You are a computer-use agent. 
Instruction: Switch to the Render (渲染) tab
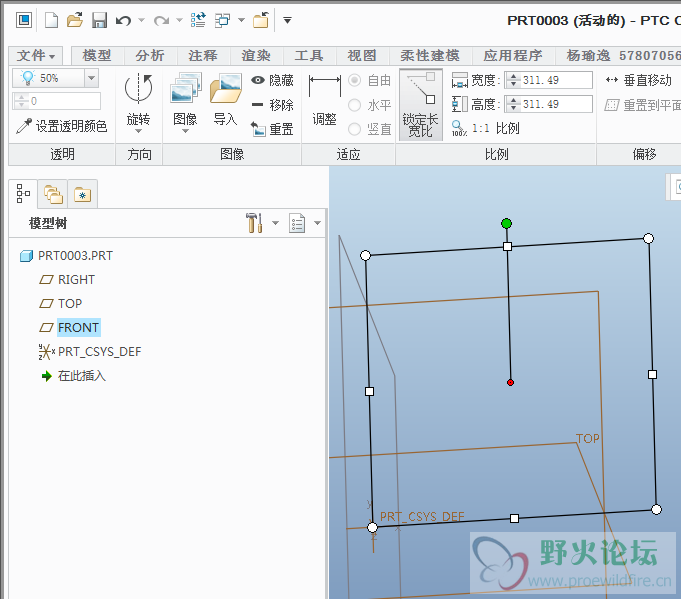[x=256, y=56]
